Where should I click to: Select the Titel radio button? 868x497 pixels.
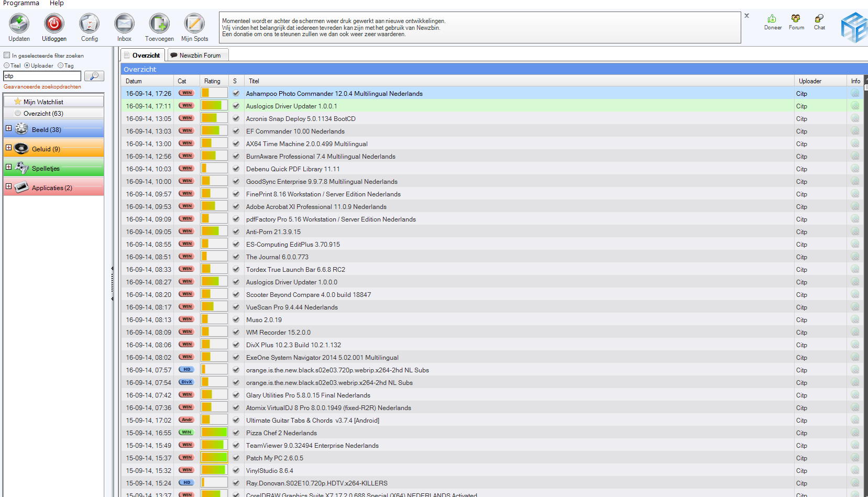tap(7, 65)
